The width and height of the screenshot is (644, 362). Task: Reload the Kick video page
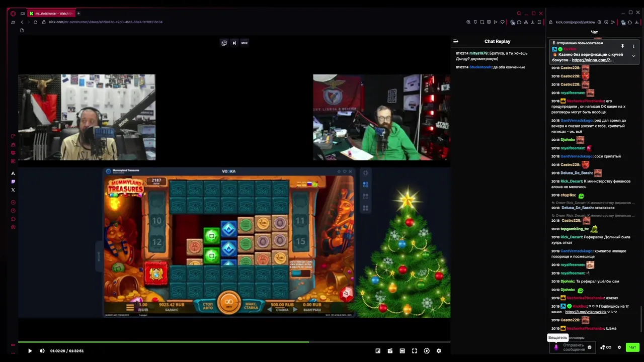click(x=35, y=22)
